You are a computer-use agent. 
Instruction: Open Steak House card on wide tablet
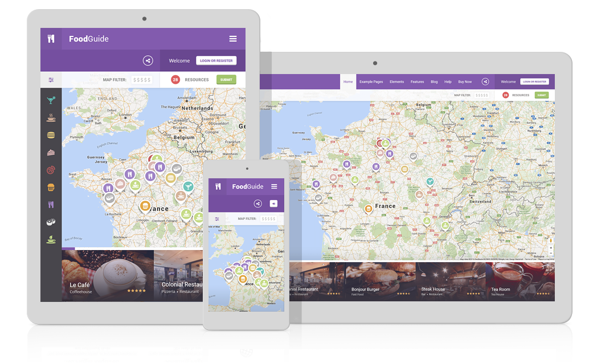pyautogui.click(x=451, y=281)
